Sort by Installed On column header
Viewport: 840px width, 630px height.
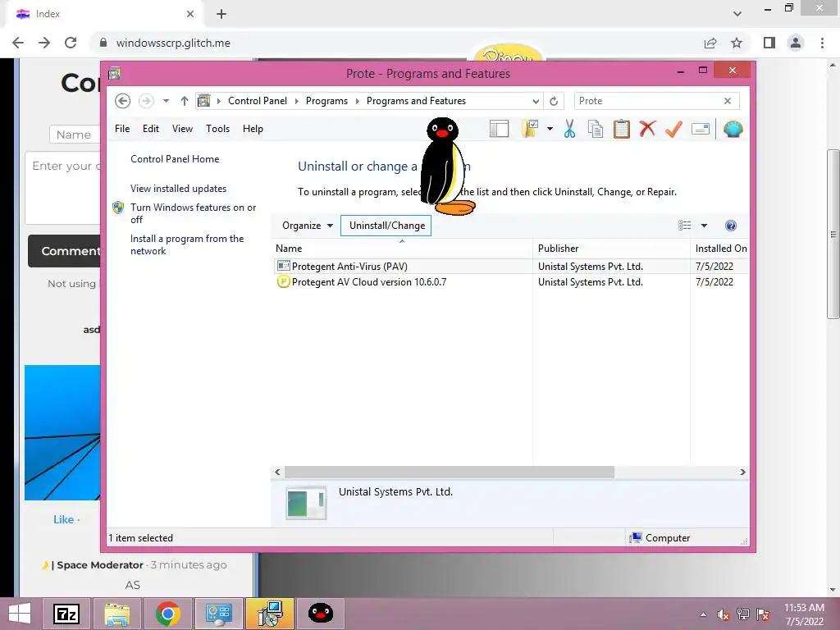click(720, 249)
